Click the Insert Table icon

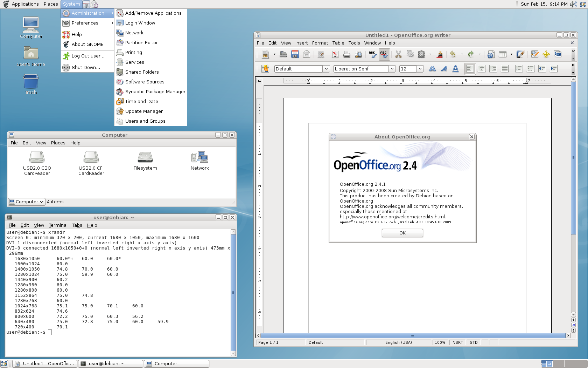coord(503,54)
